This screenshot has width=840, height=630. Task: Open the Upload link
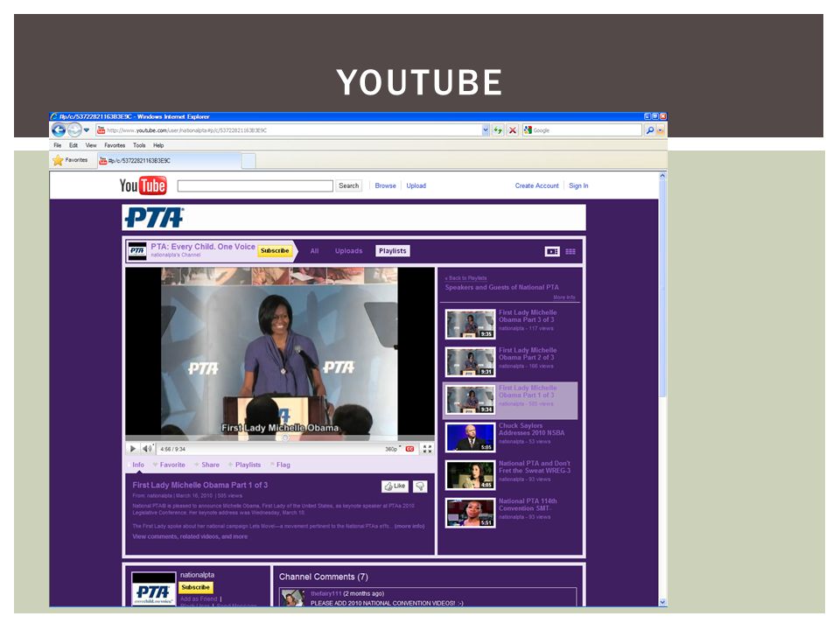point(416,185)
